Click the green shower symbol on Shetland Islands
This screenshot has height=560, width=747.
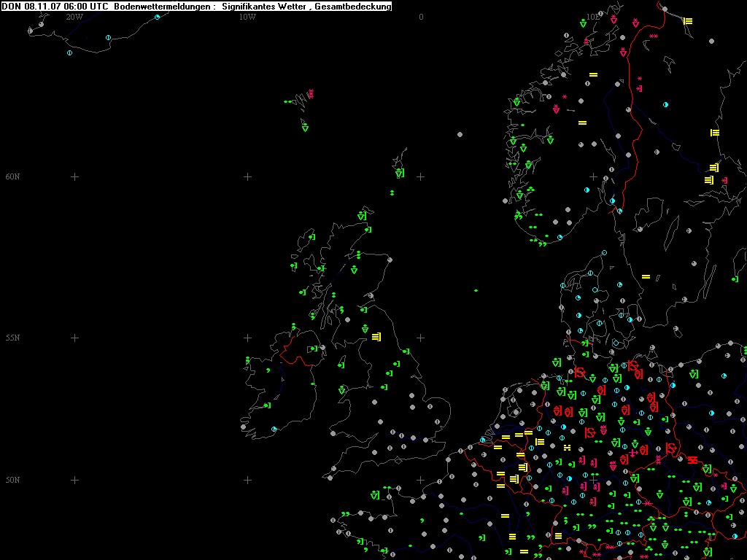tap(399, 174)
